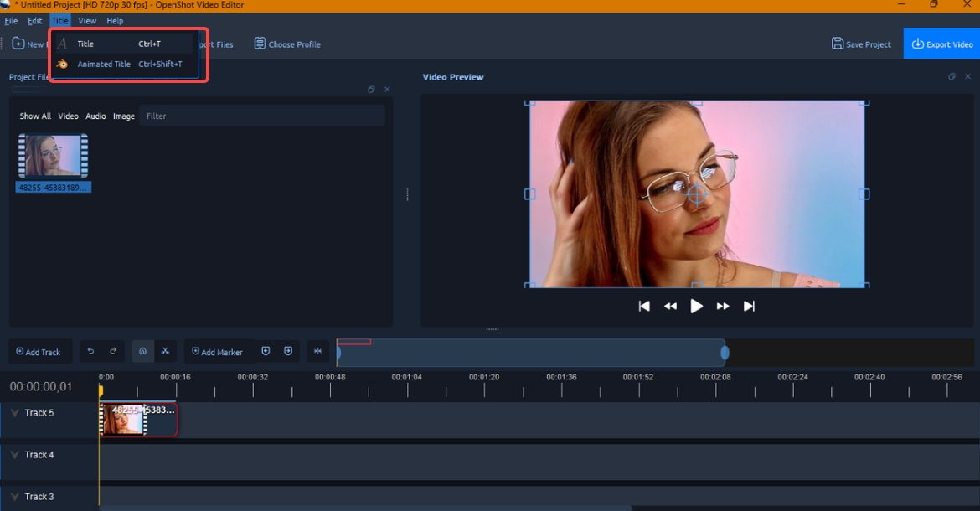
Task: Click timeline ruler at 00:01:04
Action: point(407,377)
